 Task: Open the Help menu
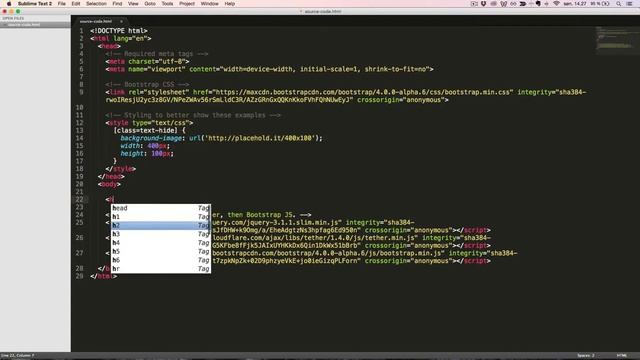pyautogui.click(x=230, y=4)
